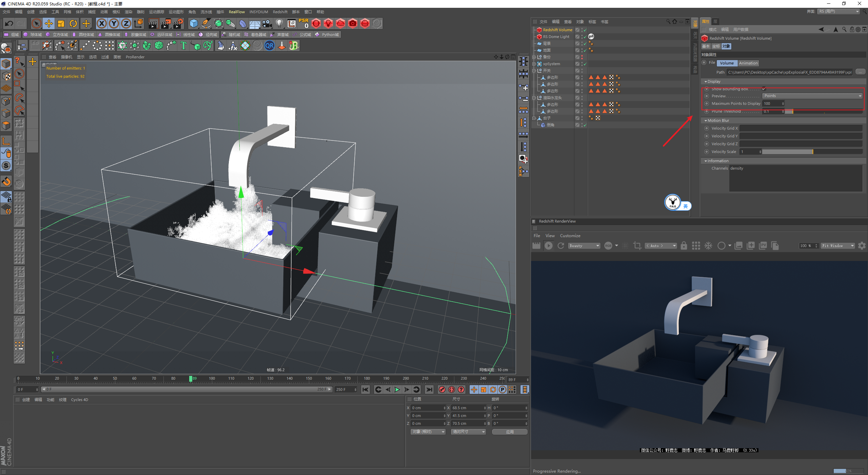The height and width of the screenshot is (475, 868).
Task: Click the 应用 apply button
Action: pyautogui.click(x=510, y=432)
